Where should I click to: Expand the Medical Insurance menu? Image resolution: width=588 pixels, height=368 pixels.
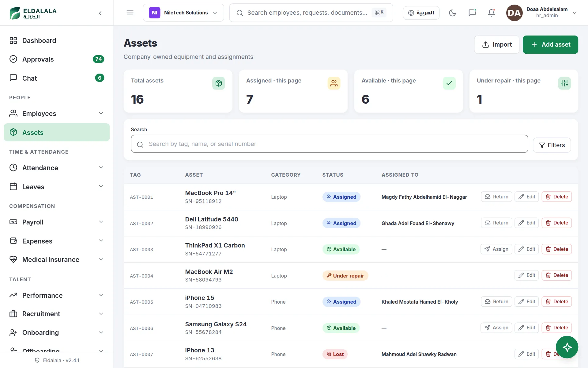57,259
